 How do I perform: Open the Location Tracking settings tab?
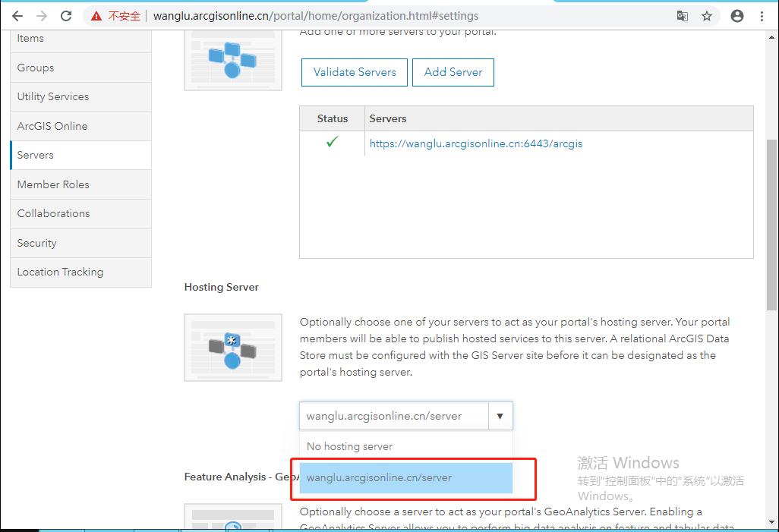coord(80,272)
